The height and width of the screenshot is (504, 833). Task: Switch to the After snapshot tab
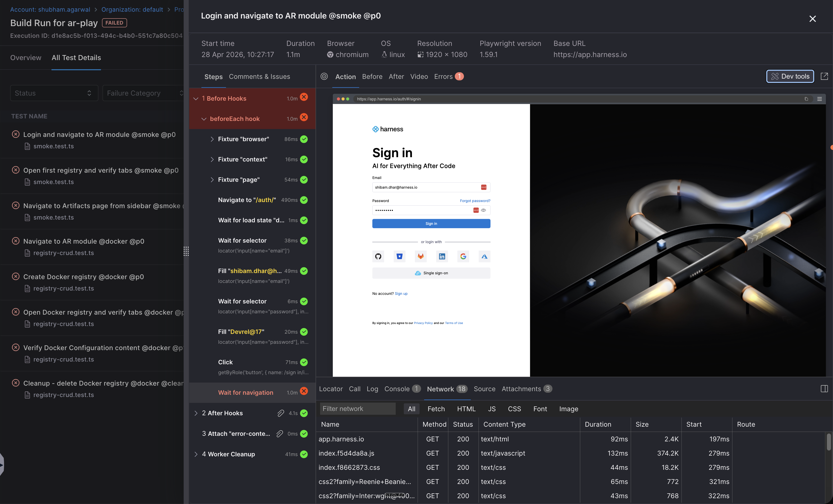coord(396,77)
